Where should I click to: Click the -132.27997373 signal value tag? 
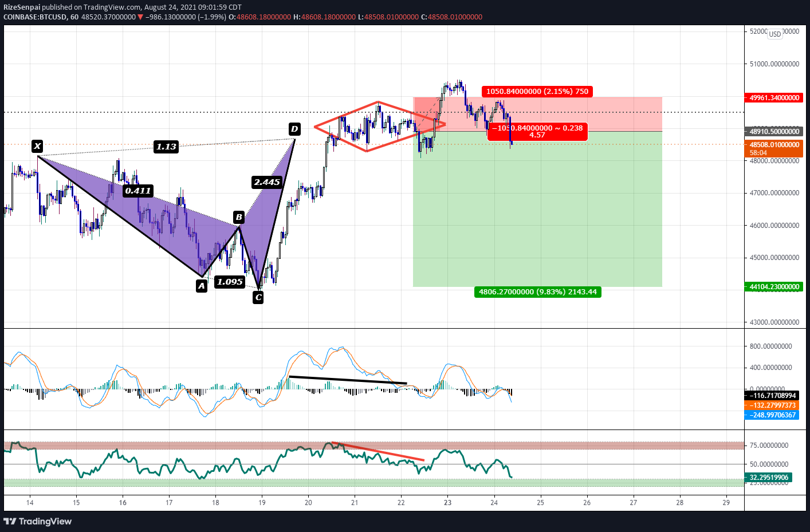coord(771,405)
